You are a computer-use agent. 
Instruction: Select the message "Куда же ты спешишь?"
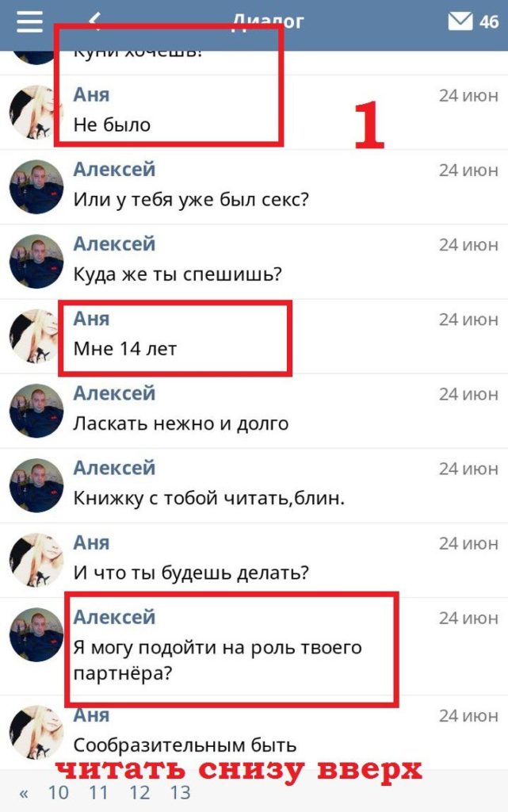click(x=178, y=274)
